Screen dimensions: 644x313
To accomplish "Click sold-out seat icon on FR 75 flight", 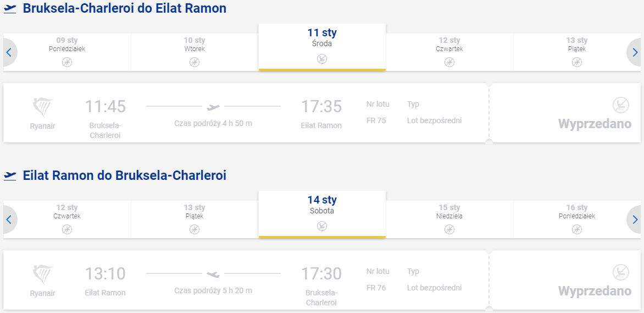I will click(x=620, y=105).
